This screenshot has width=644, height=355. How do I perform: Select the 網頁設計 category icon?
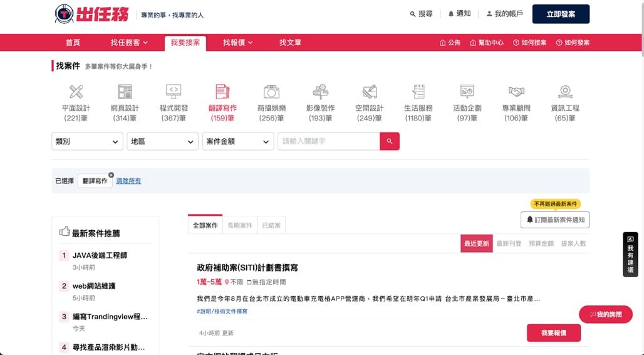tap(125, 92)
